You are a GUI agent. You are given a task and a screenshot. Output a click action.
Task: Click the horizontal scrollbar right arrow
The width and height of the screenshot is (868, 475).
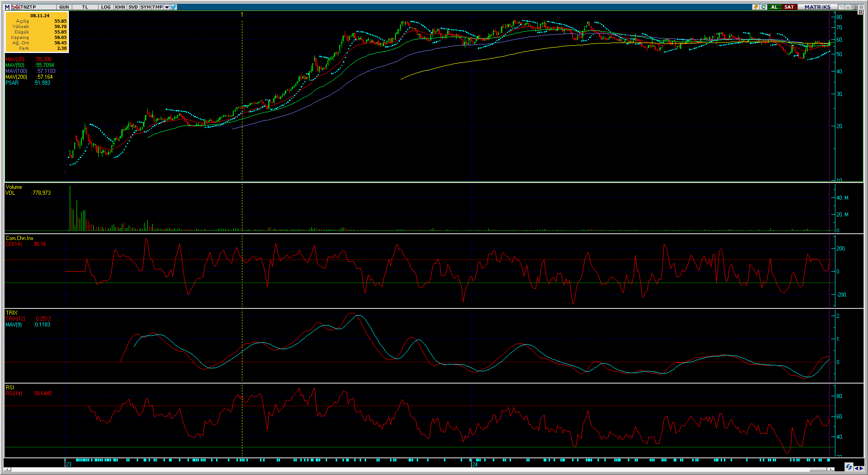pyautogui.click(x=831, y=469)
